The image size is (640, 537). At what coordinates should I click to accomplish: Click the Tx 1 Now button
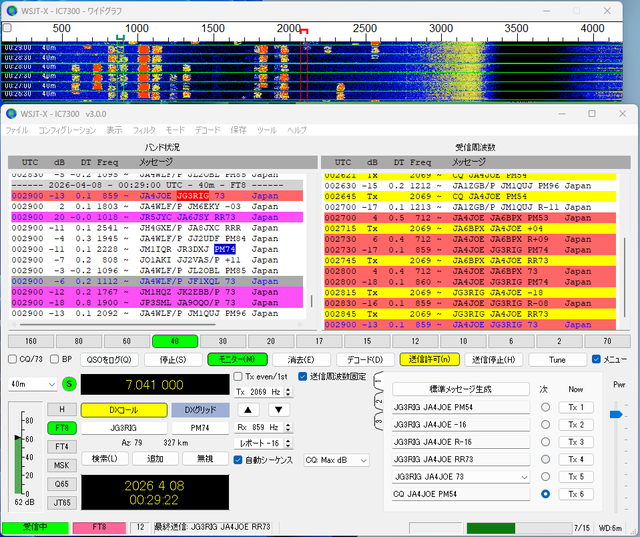576,407
